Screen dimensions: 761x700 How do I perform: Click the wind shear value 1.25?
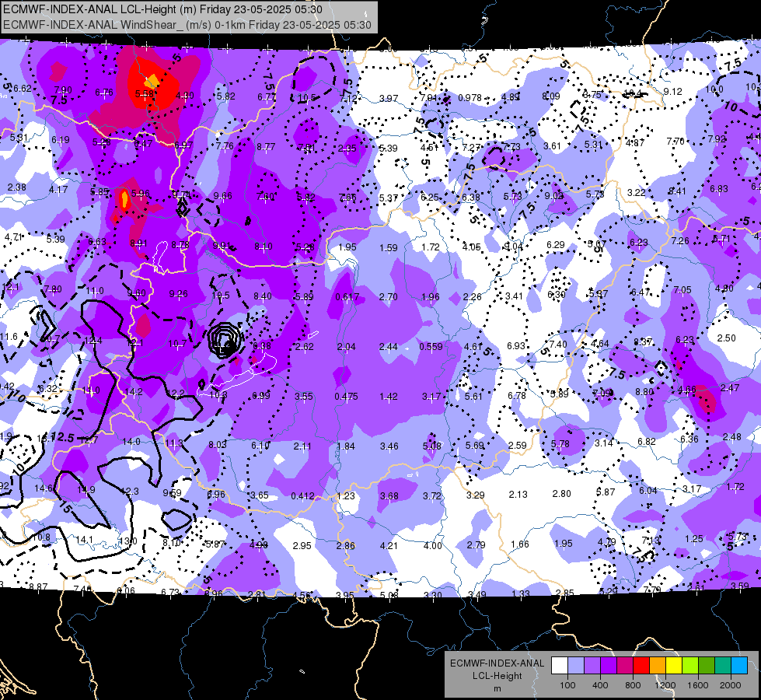click(x=694, y=538)
